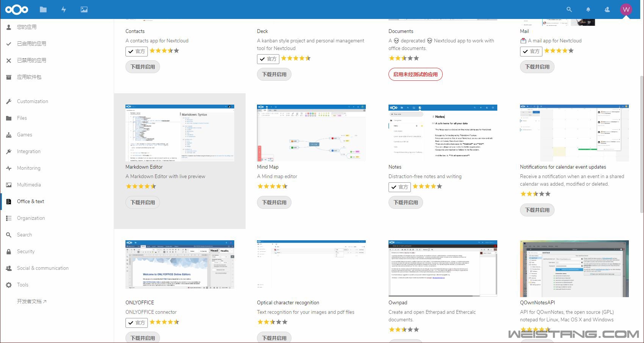
Task: Enable untested Documents app red button
Action: [415, 74]
